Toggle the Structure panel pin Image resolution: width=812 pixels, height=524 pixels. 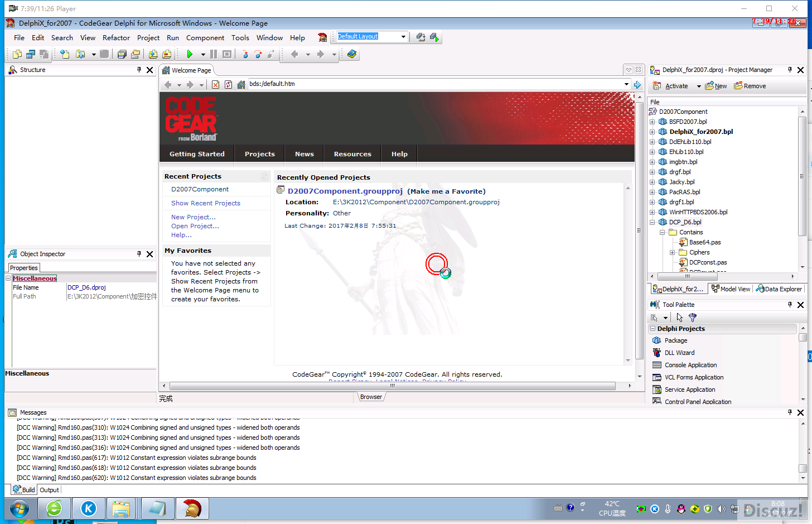(139, 70)
